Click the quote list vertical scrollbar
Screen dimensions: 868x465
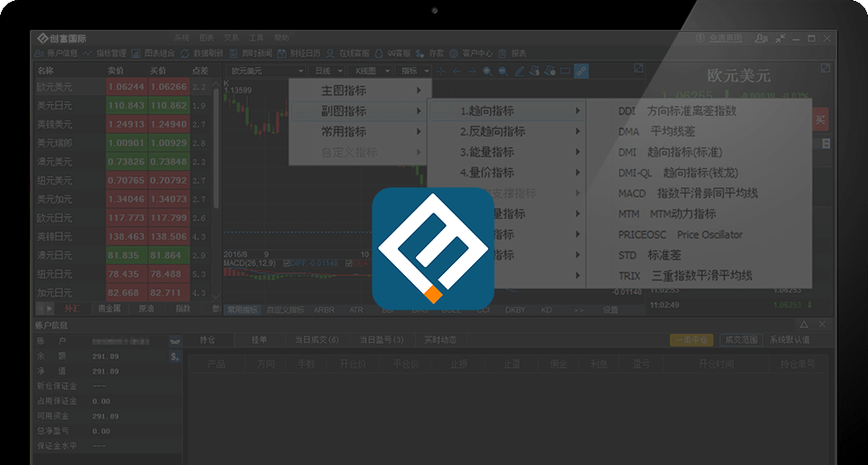coord(216,147)
